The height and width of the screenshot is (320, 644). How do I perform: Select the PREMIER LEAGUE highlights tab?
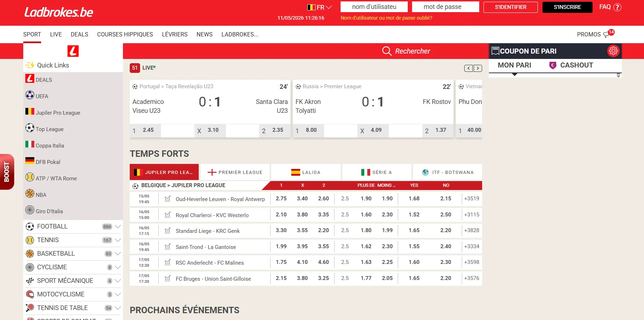pyautogui.click(x=235, y=172)
